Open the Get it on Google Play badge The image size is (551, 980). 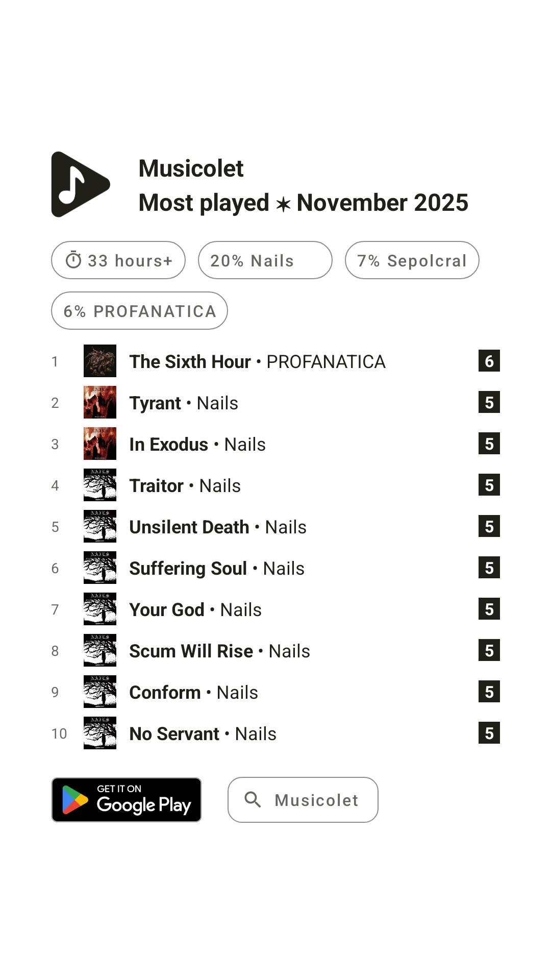127,800
